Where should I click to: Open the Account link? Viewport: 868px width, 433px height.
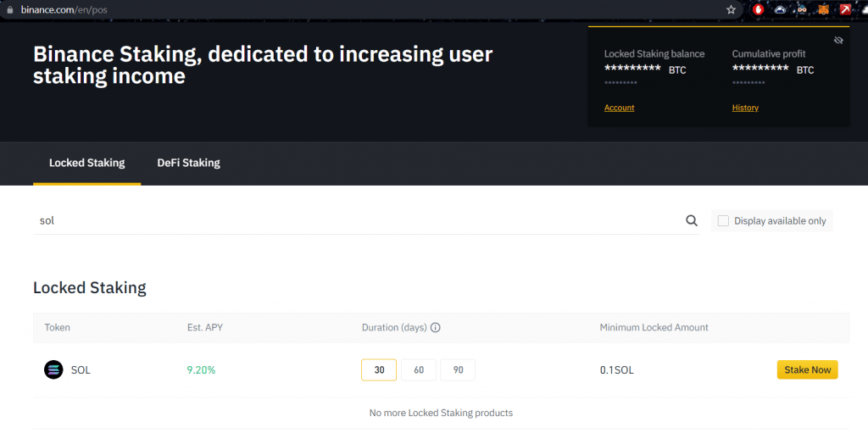tap(619, 108)
